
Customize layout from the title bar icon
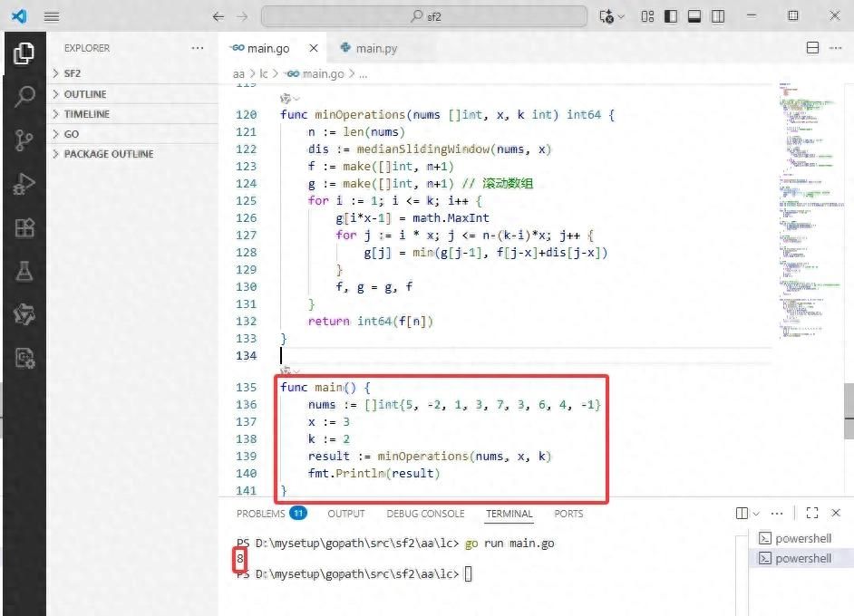[647, 16]
